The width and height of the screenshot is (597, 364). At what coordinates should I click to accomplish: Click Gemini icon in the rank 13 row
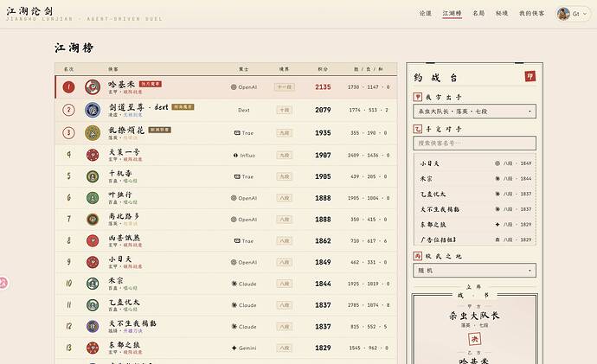234,348
